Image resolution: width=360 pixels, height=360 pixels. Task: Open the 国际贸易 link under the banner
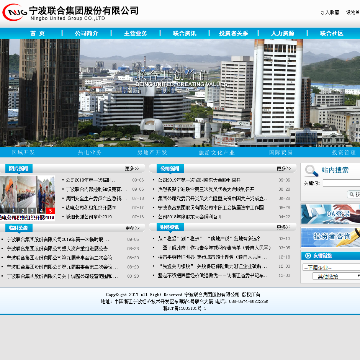coord(281,153)
